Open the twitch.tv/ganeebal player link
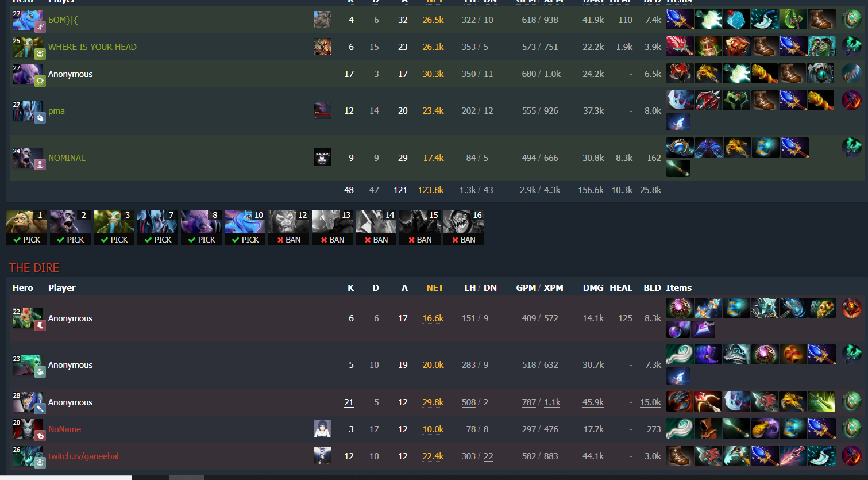The height and width of the screenshot is (480, 868). click(x=83, y=456)
